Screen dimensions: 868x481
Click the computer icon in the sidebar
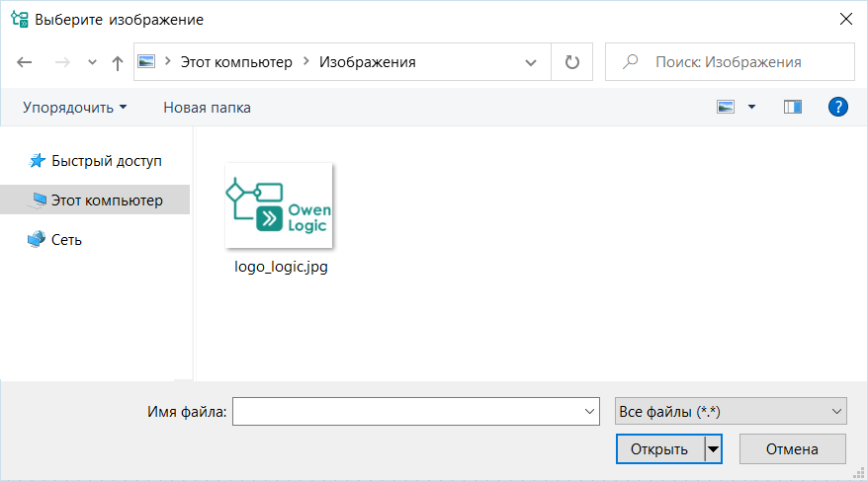pyautogui.click(x=38, y=200)
